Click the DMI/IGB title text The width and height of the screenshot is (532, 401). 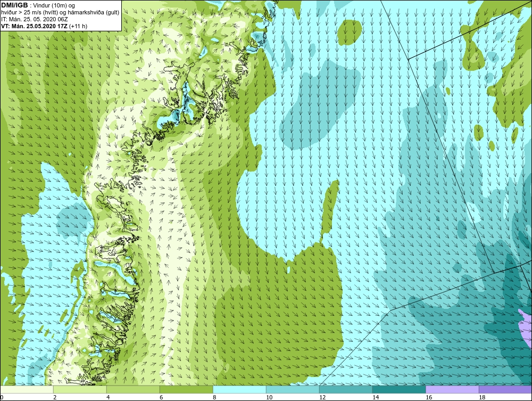[14, 5]
